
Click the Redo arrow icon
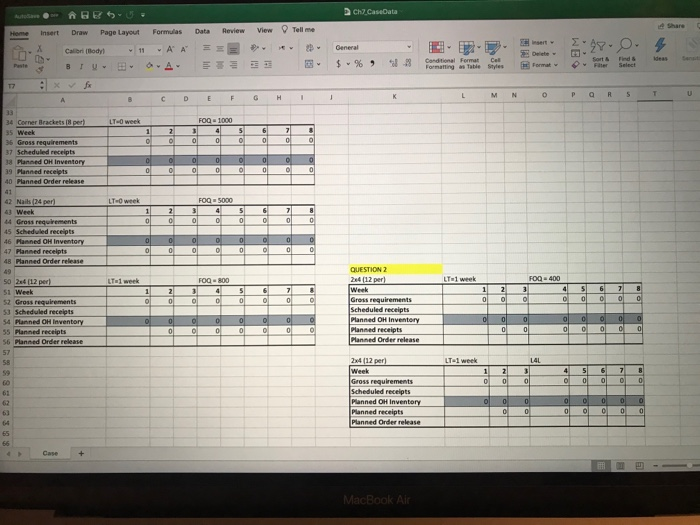[x=130, y=15]
